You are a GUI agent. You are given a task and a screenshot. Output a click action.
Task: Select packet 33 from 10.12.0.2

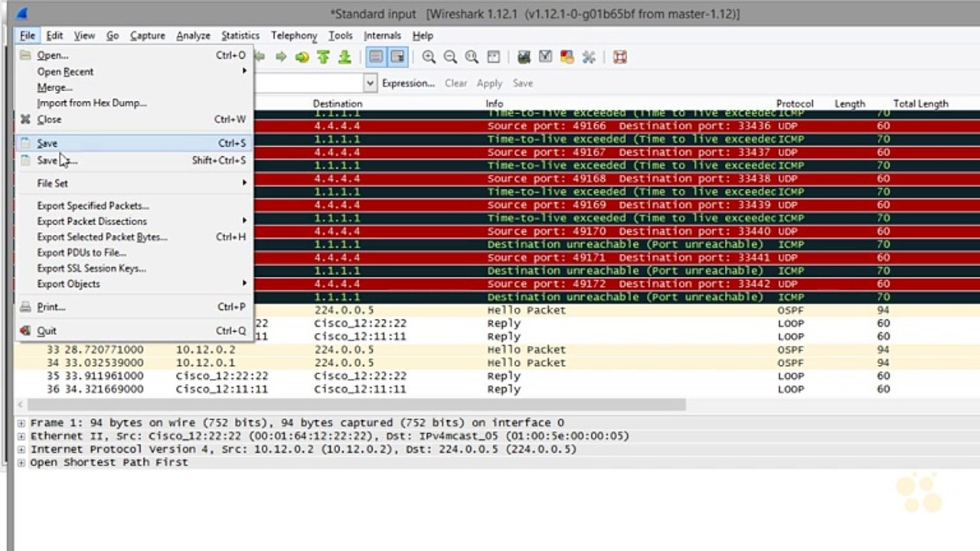496,350
